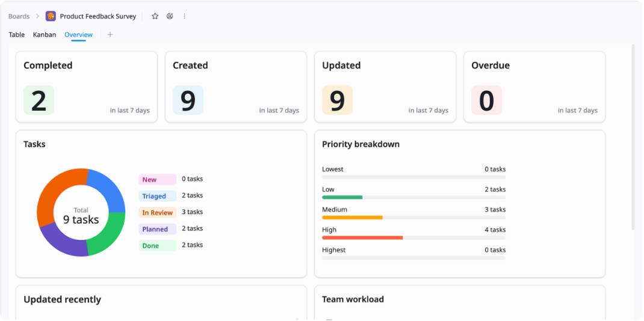Open the board members icon

pyautogui.click(x=170, y=16)
